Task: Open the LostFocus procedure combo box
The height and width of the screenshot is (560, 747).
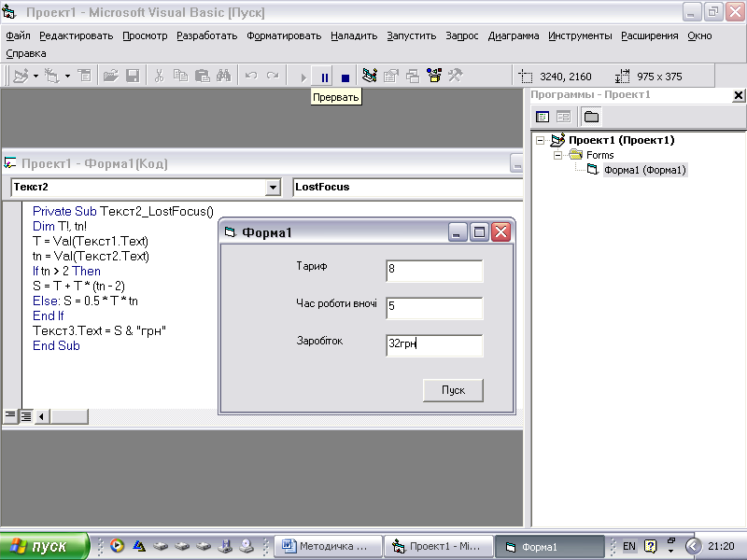Action: pos(408,188)
